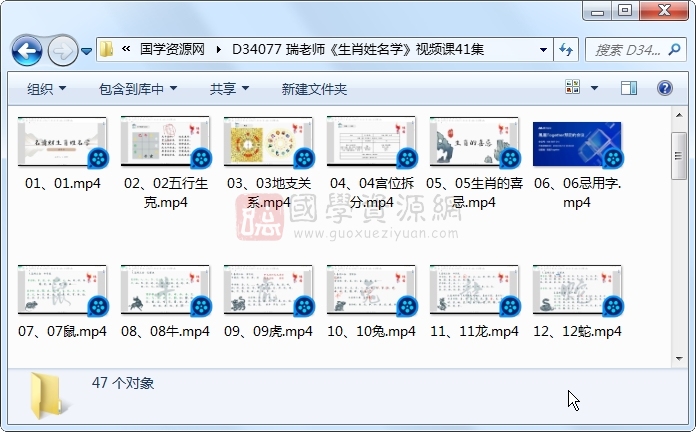Maximize the Explorer window
The image size is (696, 432).
[625, 11]
